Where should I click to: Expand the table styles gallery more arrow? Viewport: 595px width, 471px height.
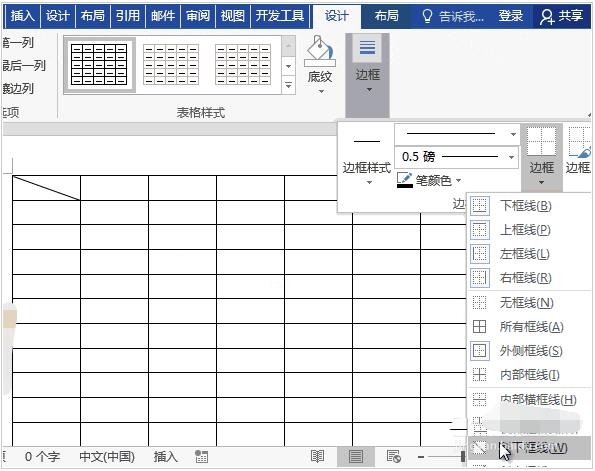click(x=288, y=85)
